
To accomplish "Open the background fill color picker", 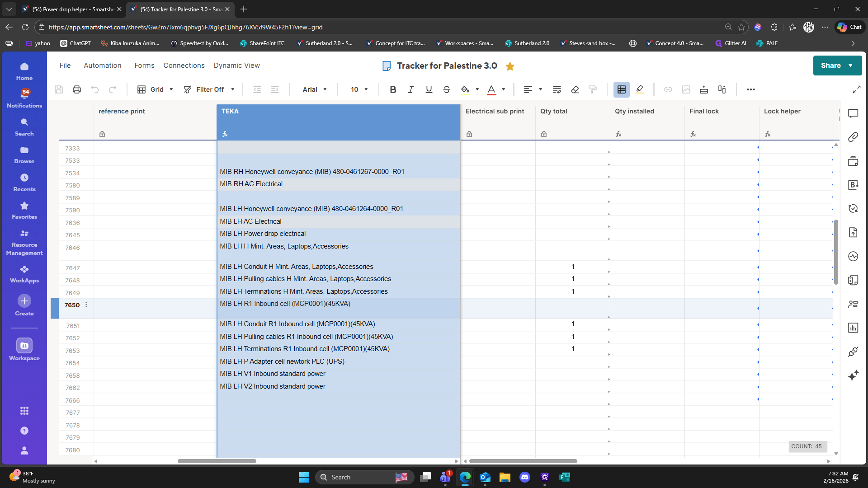I will [465, 89].
